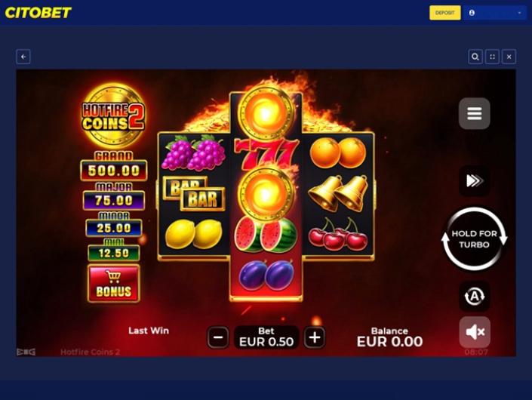Select the EUR 0.50 bet field
The height and width of the screenshot is (400, 532).
click(266, 337)
